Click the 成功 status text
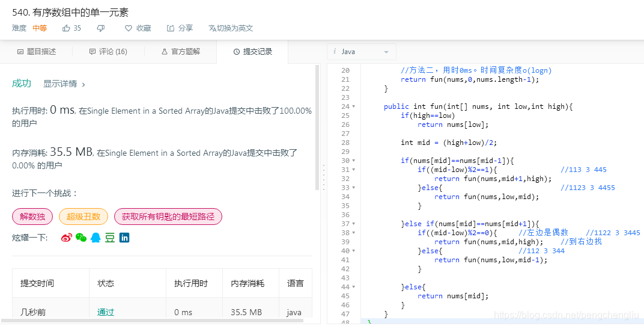Image resolution: width=644 pixels, height=326 pixels. pyautogui.click(x=22, y=84)
